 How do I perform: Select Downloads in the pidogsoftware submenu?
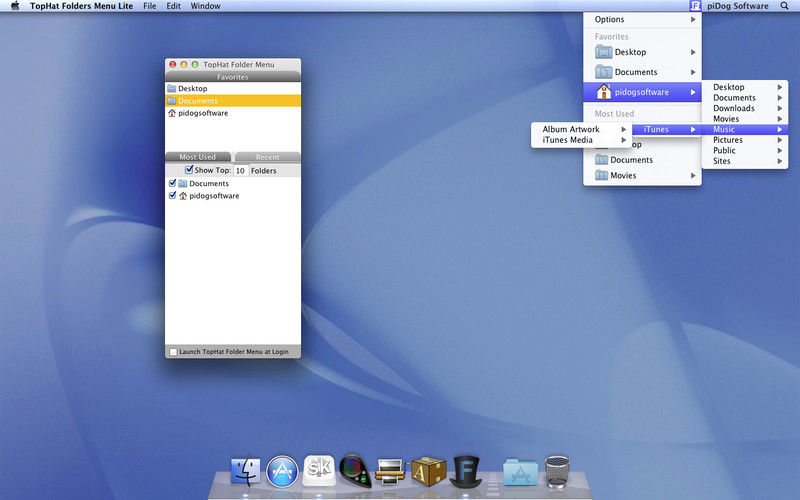pyautogui.click(x=745, y=108)
